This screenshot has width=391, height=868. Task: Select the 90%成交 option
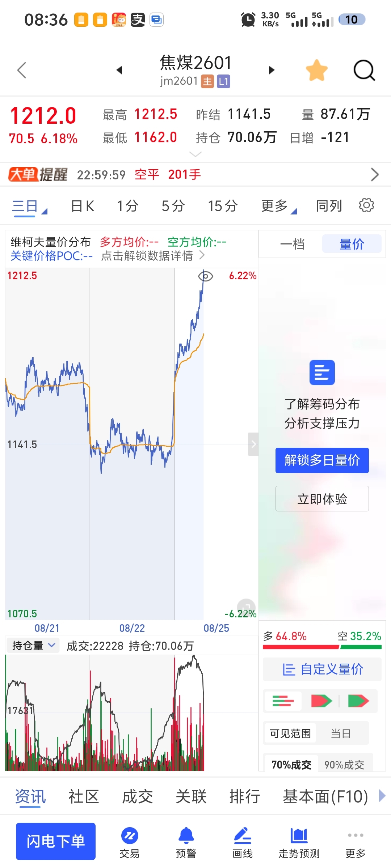point(344,765)
